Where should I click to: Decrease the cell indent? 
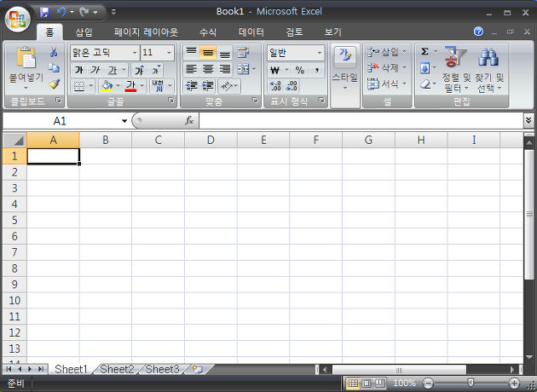pyautogui.click(x=191, y=86)
